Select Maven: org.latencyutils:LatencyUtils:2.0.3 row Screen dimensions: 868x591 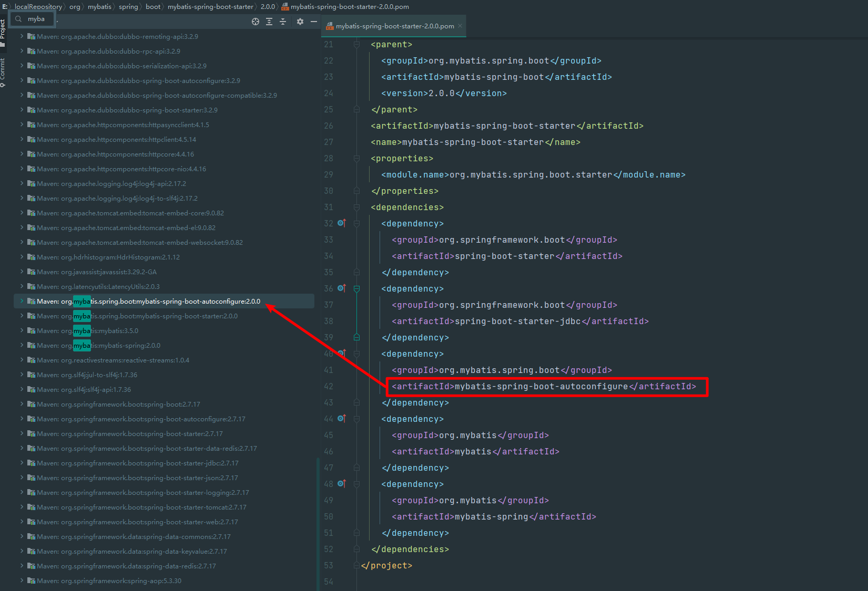tap(164, 287)
